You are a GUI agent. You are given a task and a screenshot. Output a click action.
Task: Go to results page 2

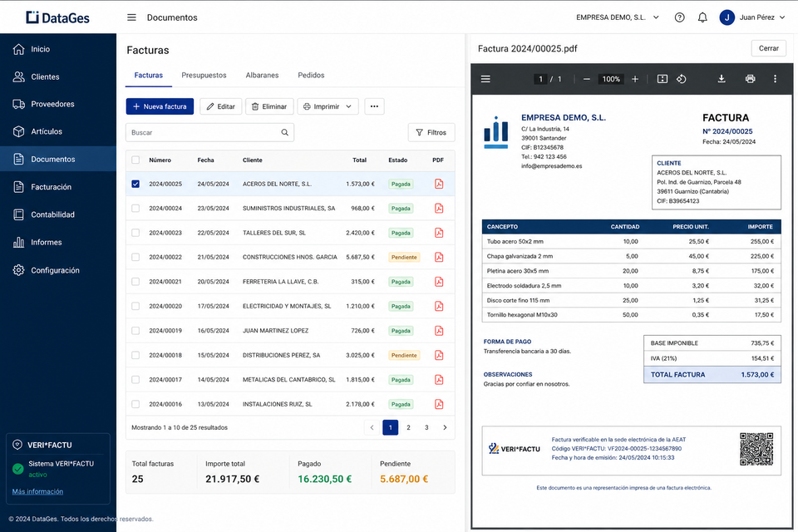click(408, 427)
